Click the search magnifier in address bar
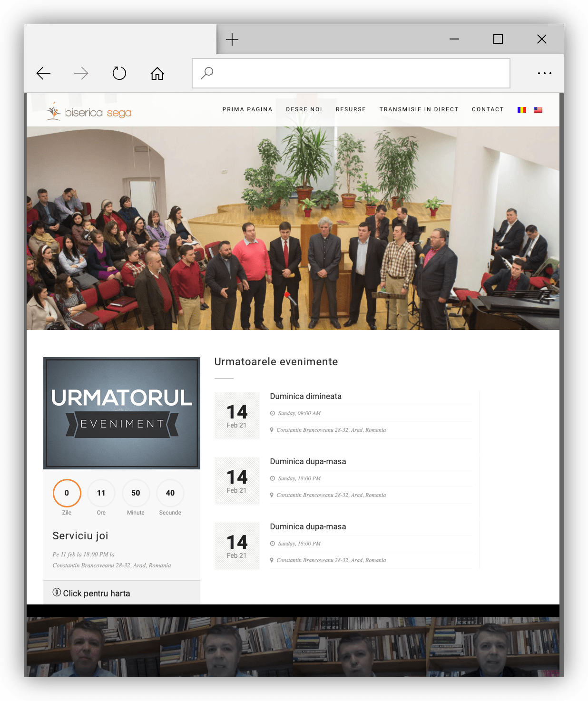Image resolution: width=588 pixels, height=701 pixels. click(207, 73)
